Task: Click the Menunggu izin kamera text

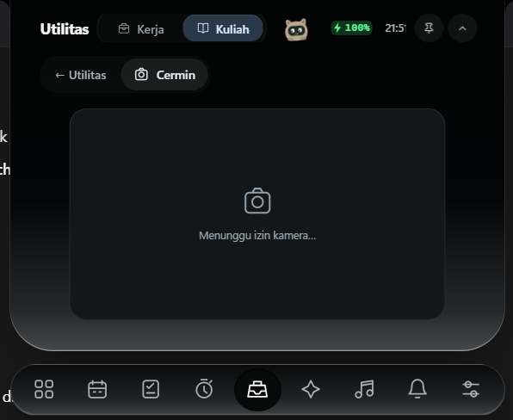Action: (257, 236)
